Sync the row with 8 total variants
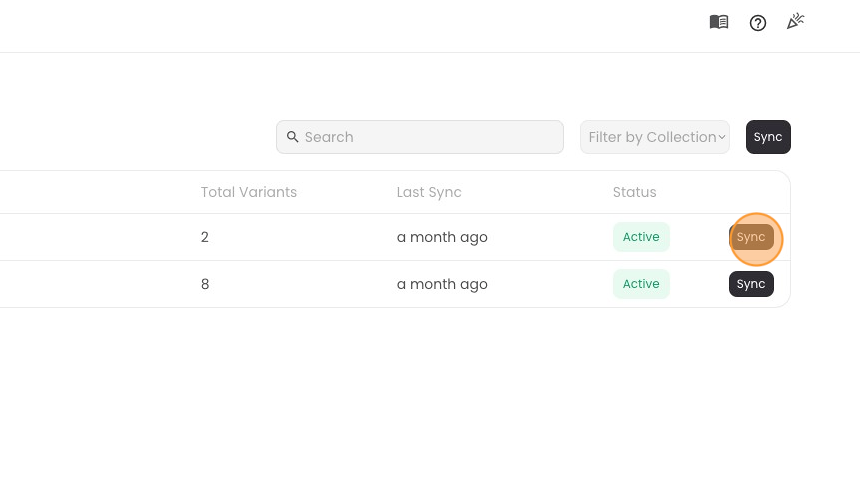The height and width of the screenshot is (481, 860). pos(751,284)
